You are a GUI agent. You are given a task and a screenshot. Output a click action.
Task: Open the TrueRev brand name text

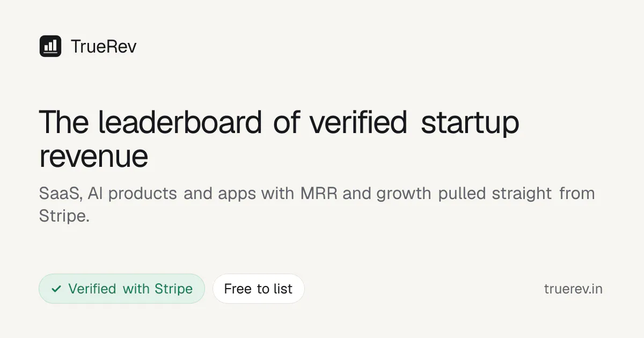pyautogui.click(x=104, y=47)
